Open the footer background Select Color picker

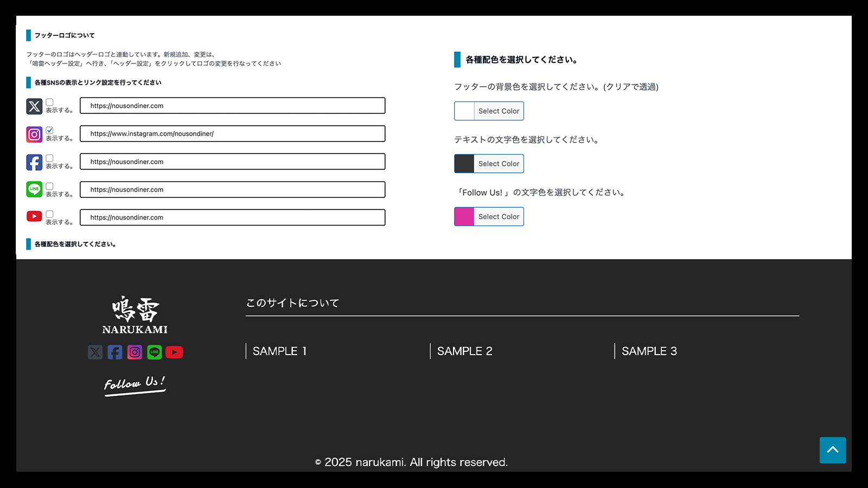click(498, 111)
